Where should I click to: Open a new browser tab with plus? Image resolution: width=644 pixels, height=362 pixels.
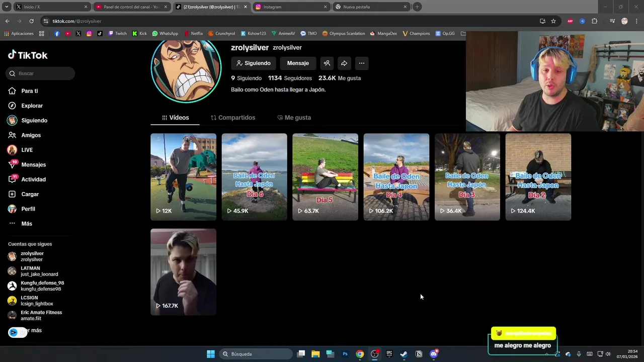tap(417, 7)
